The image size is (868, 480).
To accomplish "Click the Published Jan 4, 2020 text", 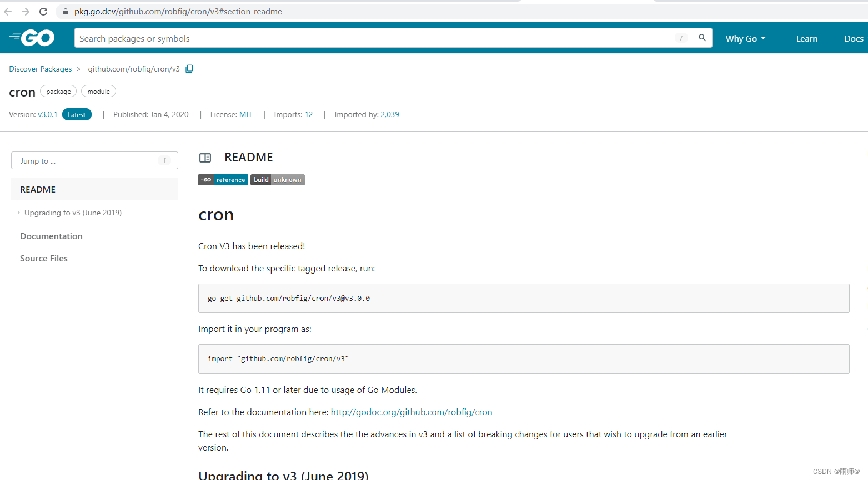I will (x=151, y=114).
